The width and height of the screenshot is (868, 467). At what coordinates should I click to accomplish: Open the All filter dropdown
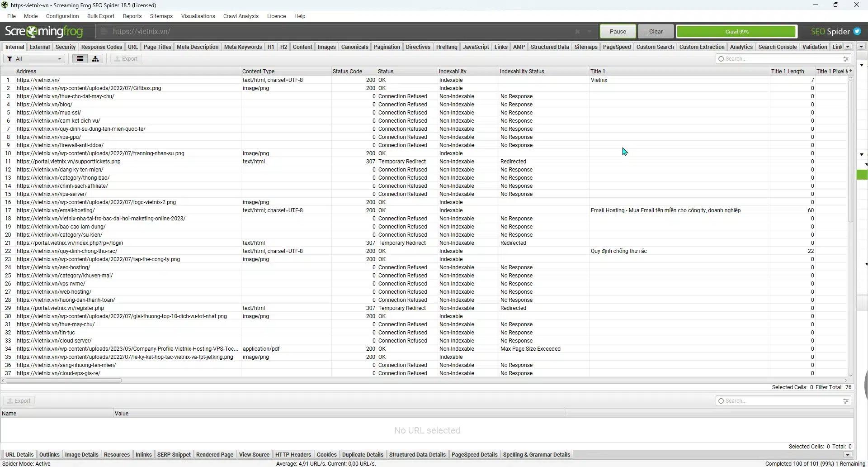(35, 59)
